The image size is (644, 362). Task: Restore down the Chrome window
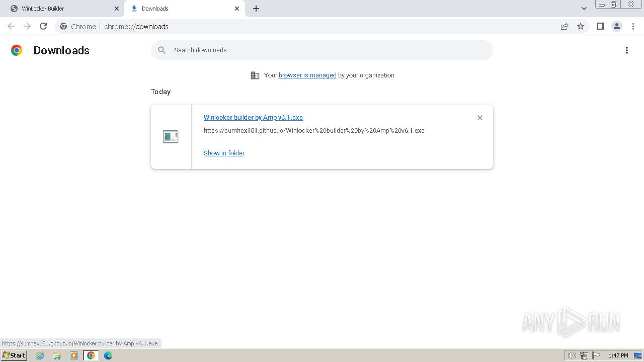614,5
